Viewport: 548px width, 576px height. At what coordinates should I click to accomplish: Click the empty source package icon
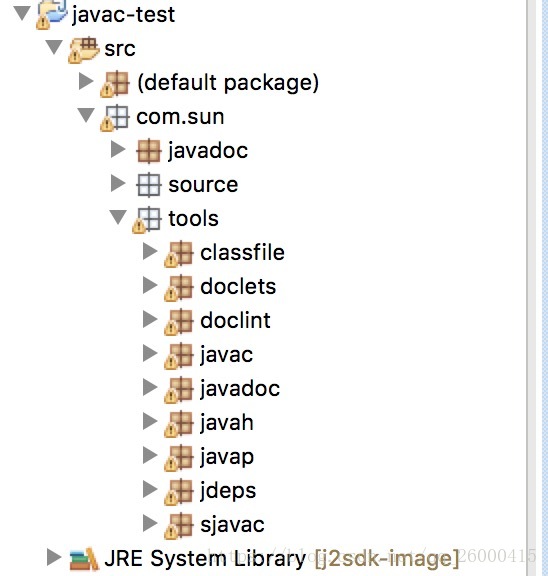pyautogui.click(x=149, y=185)
